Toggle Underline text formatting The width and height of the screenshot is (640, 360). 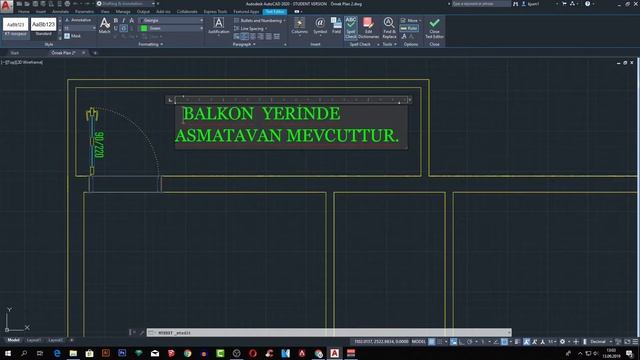click(x=116, y=28)
